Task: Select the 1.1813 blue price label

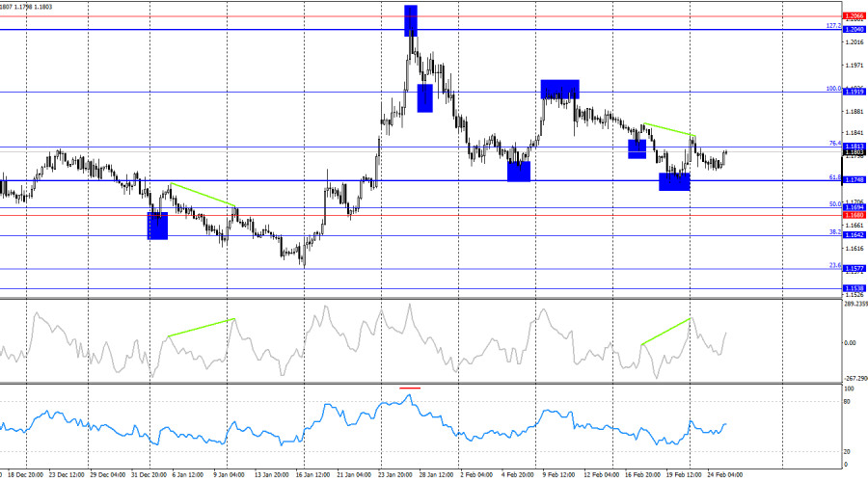Action: 854,147
